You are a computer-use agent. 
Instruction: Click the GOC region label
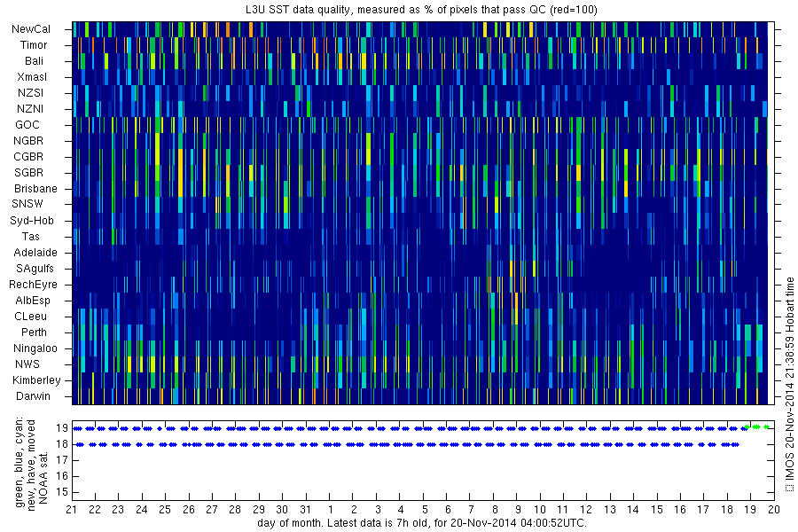[27, 125]
